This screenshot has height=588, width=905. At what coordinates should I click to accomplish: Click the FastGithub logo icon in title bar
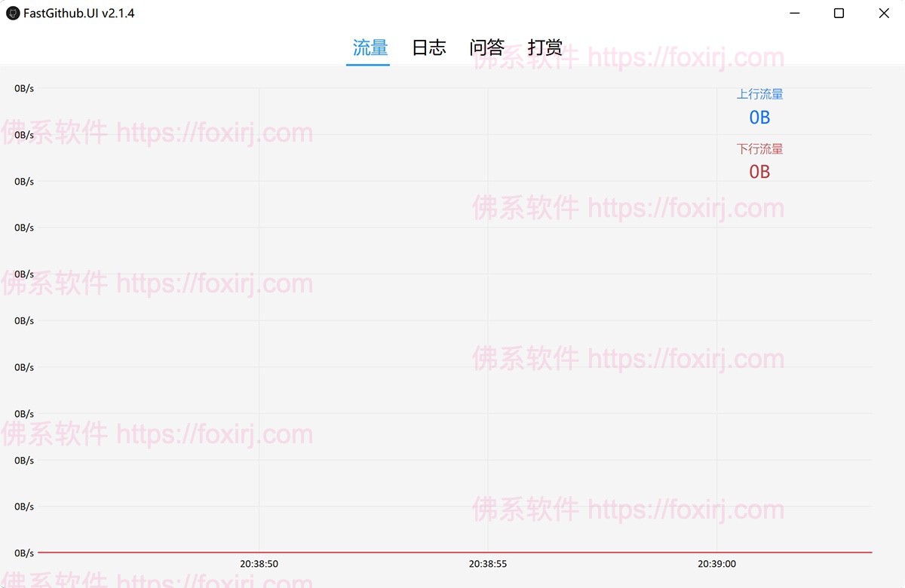(x=11, y=13)
